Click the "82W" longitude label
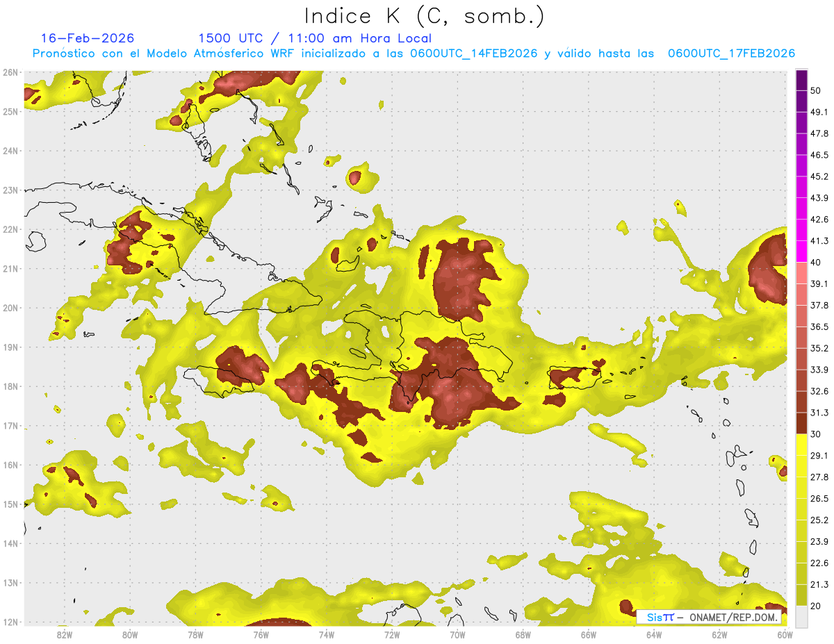834x644 pixels. click(64, 634)
